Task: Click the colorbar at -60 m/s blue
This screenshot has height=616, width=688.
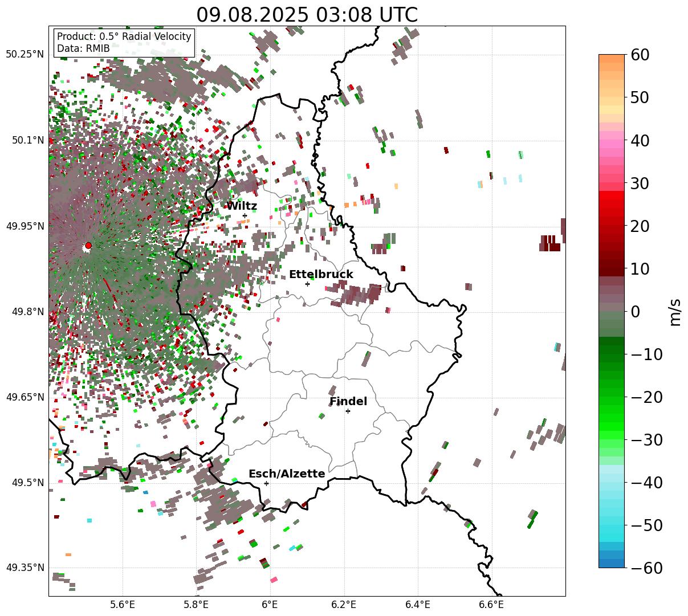Action: (x=612, y=564)
